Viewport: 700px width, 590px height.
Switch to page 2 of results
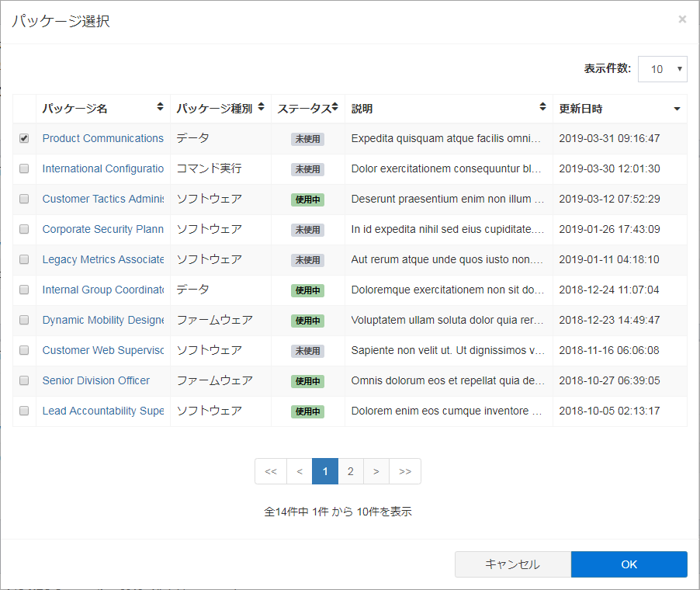pyautogui.click(x=351, y=471)
